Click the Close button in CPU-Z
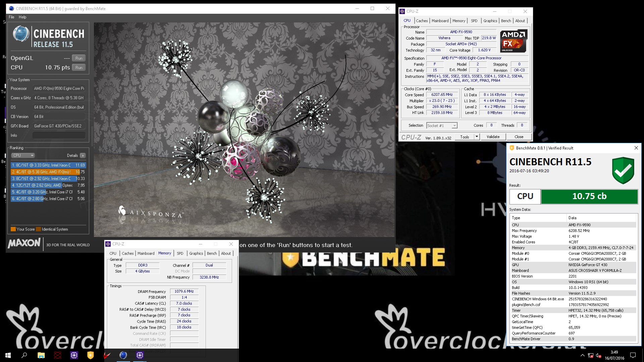 pos(519,137)
